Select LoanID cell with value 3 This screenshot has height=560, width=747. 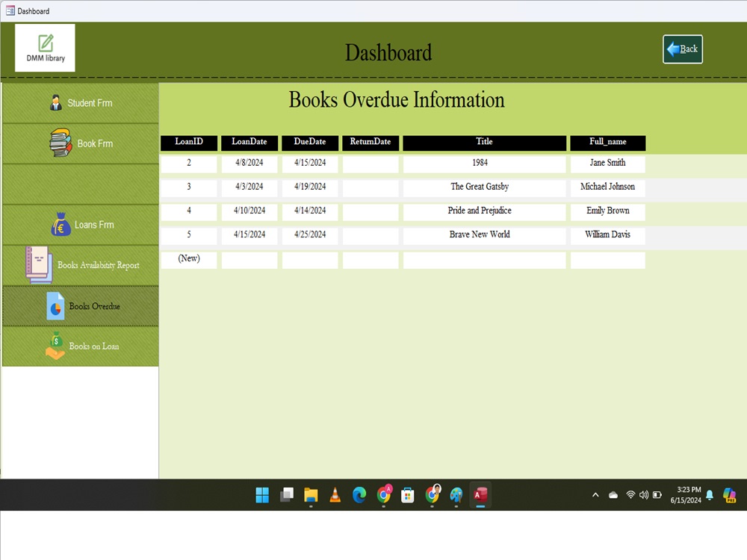pyautogui.click(x=189, y=187)
